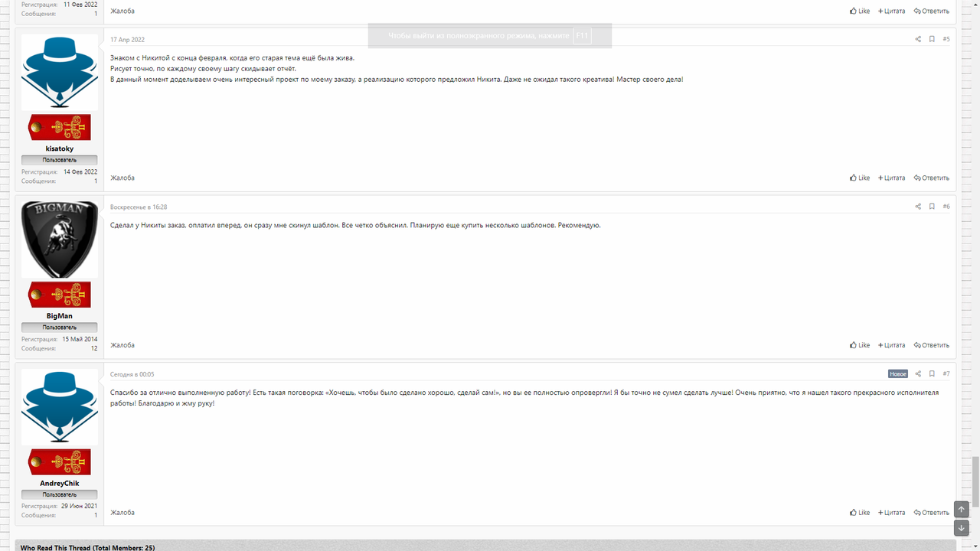This screenshot has height=551, width=980.
Task: Open AndreyChik's avatar image
Action: tap(60, 407)
